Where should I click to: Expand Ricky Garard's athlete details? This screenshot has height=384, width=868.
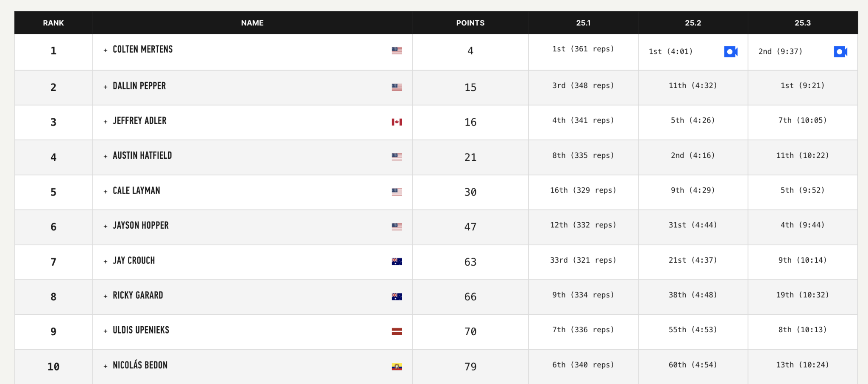(106, 296)
